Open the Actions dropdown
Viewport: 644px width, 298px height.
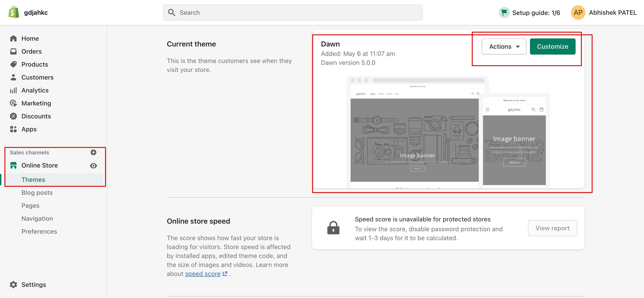tap(504, 46)
